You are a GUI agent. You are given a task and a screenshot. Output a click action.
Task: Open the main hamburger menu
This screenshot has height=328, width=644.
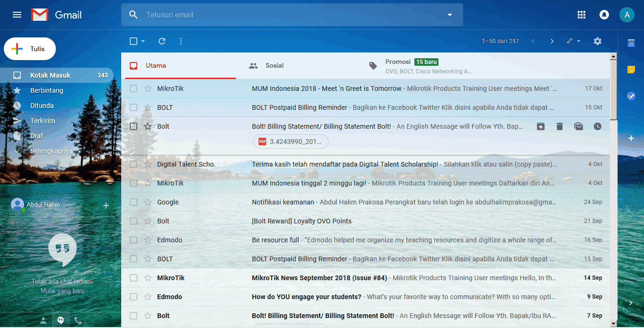17,15
